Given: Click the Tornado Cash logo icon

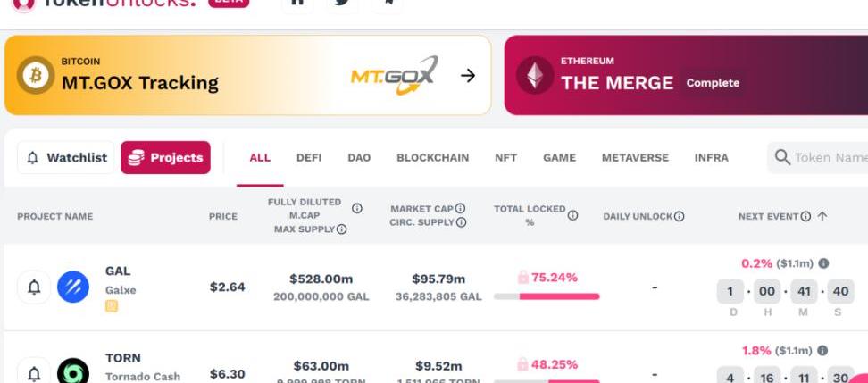Looking at the screenshot, I should point(73,371).
